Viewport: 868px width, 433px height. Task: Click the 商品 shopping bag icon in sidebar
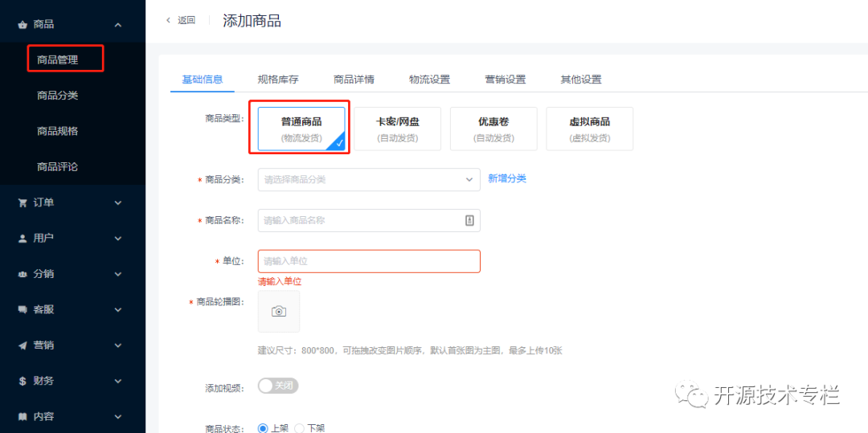tap(23, 25)
